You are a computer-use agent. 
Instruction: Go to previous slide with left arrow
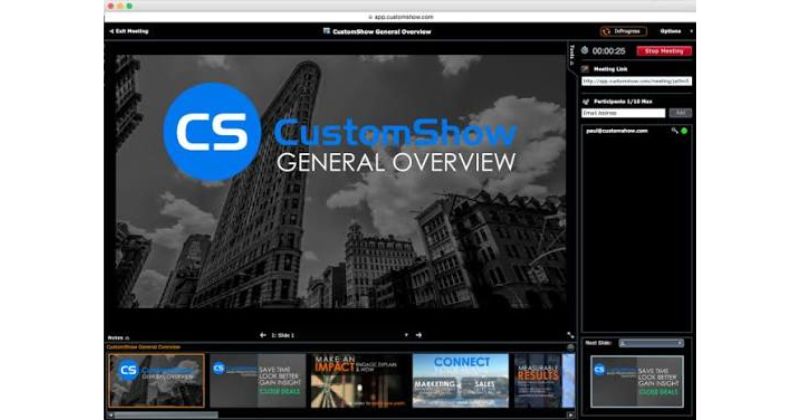tap(263, 335)
